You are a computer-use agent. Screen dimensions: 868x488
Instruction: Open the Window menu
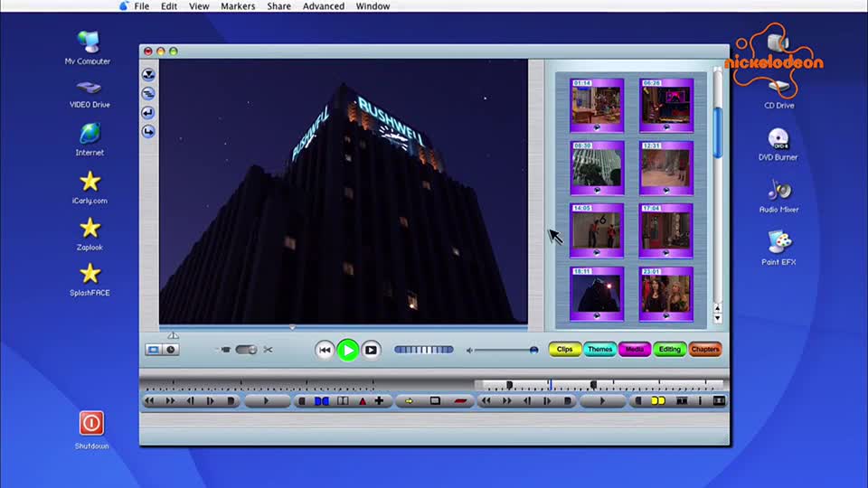373,6
